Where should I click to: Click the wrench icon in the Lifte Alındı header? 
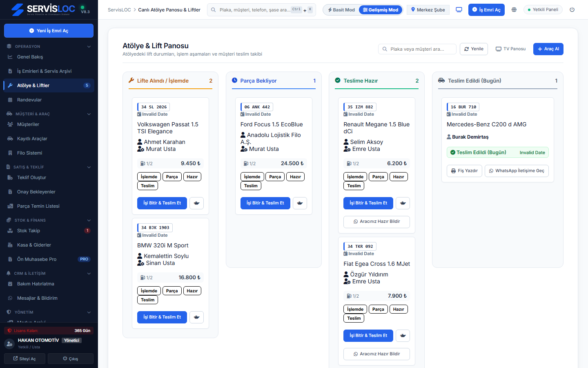click(x=131, y=81)
